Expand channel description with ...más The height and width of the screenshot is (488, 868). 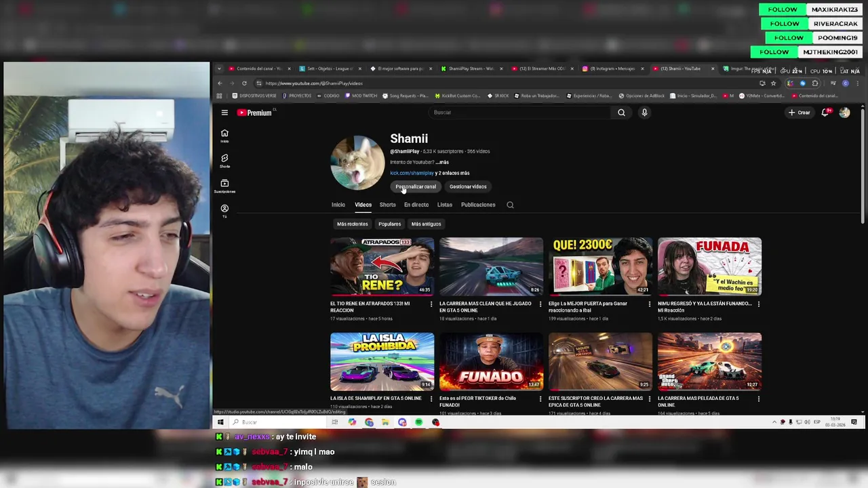[x=442, y=162]
